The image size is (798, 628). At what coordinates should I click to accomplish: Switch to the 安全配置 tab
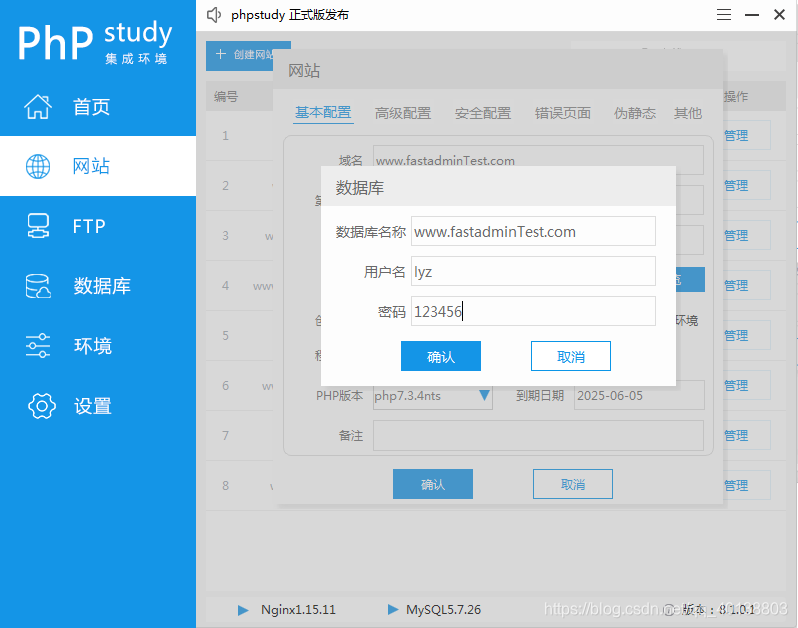pos(482,113)
